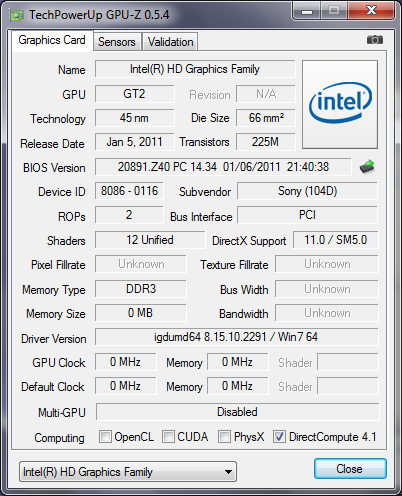Click the Shaders value 12 Unified
The width and height of the screenshot is (402, 496).
(150, 240)
